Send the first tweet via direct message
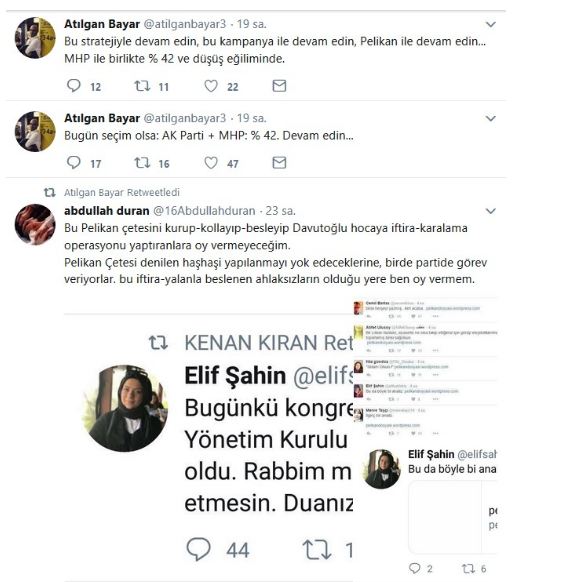The height and width of the screenshot is (582, 569). point(279,86)
